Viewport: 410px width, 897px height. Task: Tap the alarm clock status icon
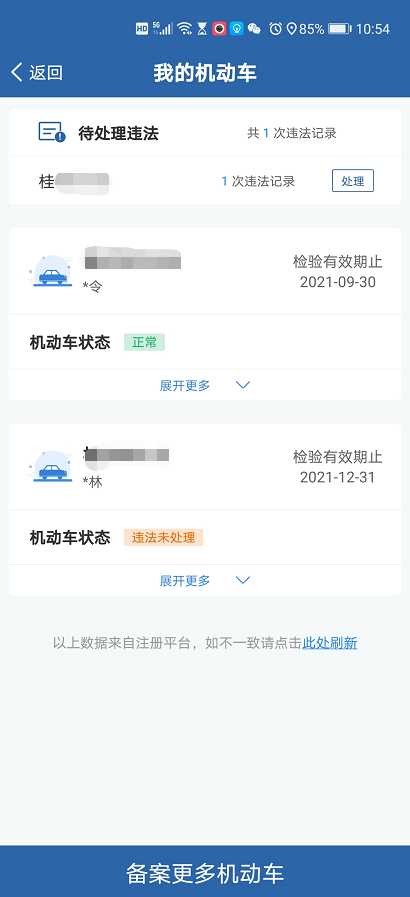click(x=276, y=29)
